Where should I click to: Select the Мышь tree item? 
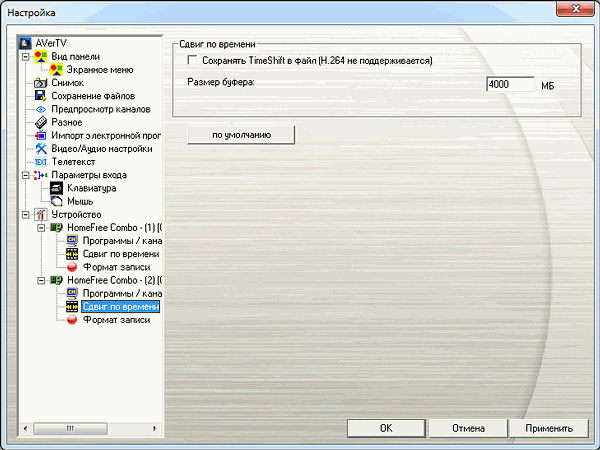point(80,201)
